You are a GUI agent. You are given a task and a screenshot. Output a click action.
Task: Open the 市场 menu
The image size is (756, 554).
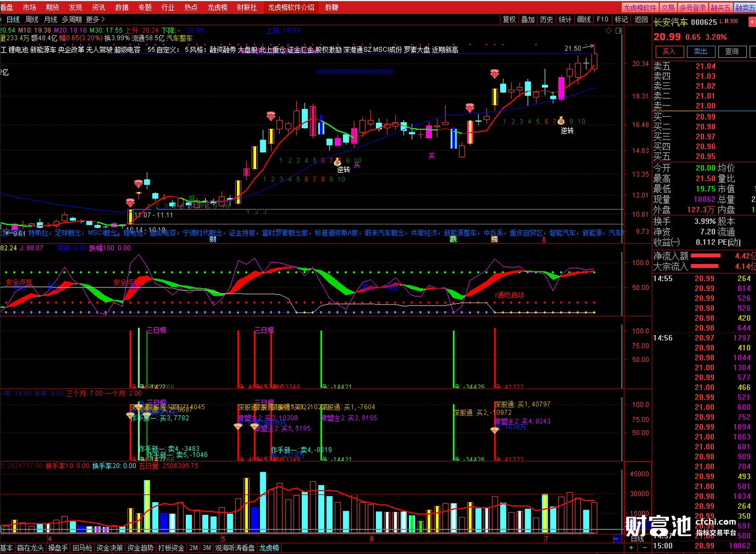click(x=29, y=8)
